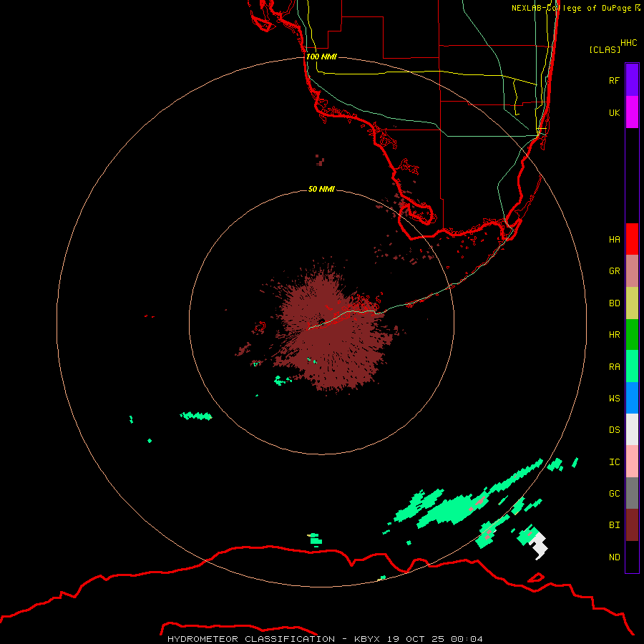Select the GR graupel color swatch
This screenshot has height=644, width=644.
[632, 271]
